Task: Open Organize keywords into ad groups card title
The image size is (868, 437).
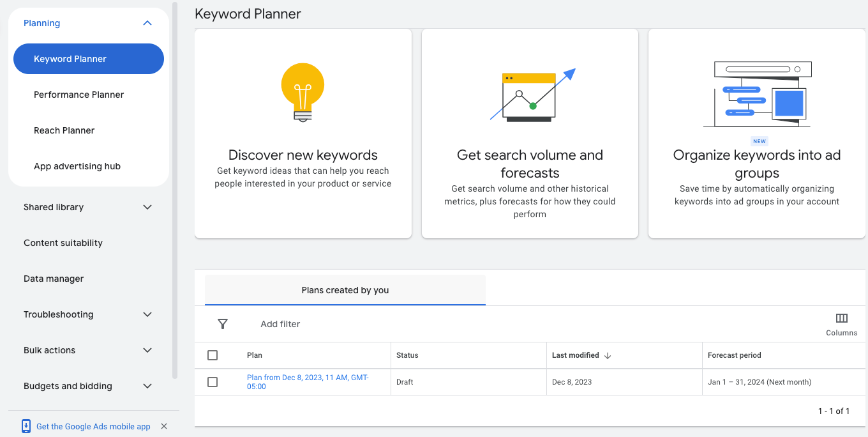Action: (757, 164)
